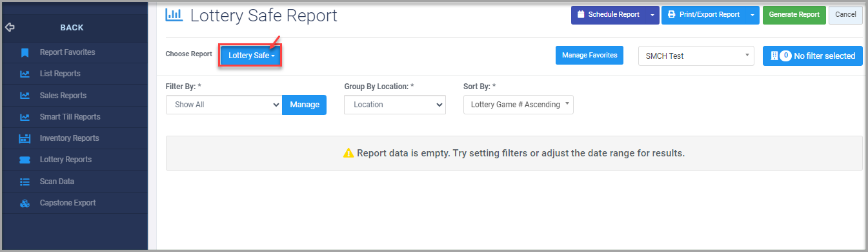Click the Lottery Reports ticket icon
The image size is (868, 252).
click(x=25, y=160)
